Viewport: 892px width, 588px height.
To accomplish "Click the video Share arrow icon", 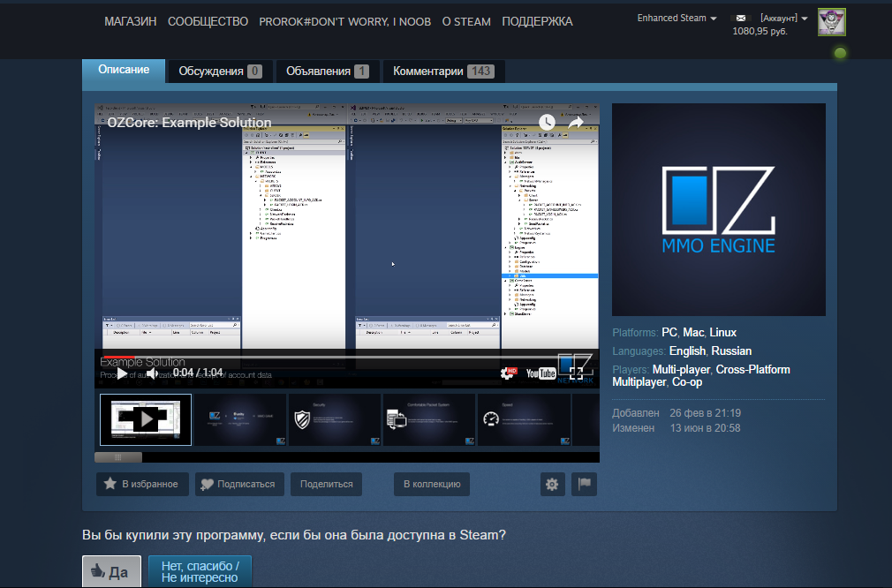I will pyautogui.click(x=576, y=122).
